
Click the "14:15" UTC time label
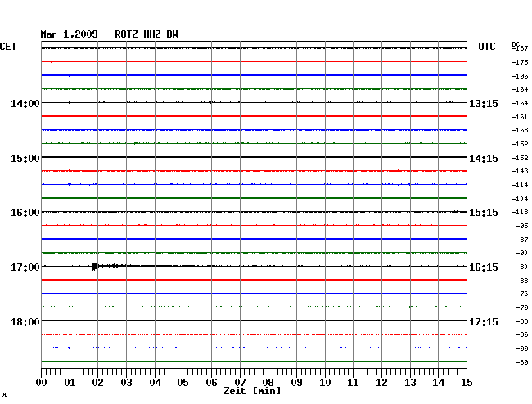tap(484, 159)
